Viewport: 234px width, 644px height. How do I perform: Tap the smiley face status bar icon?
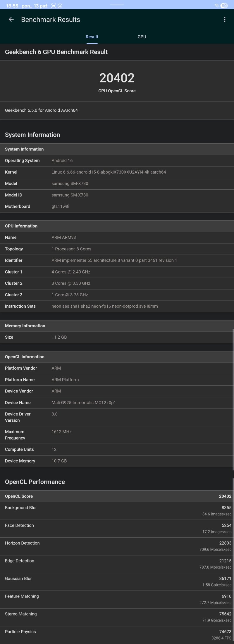click(60, 6)
